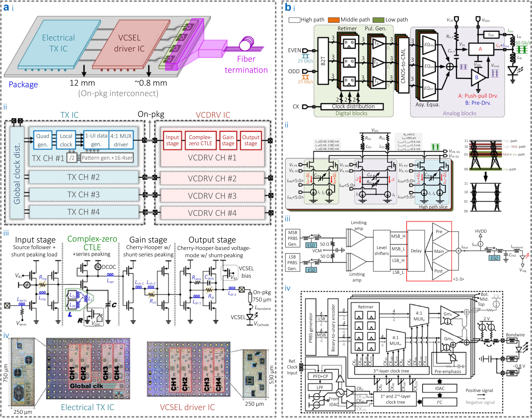Screen dimensions: 532x418
Task: Click the Pre amplifier triangle
Action: click(440, 232)
